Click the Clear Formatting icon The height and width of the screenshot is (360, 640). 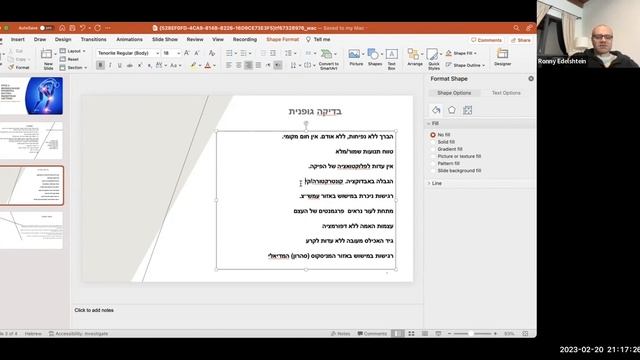click(211, 53)
